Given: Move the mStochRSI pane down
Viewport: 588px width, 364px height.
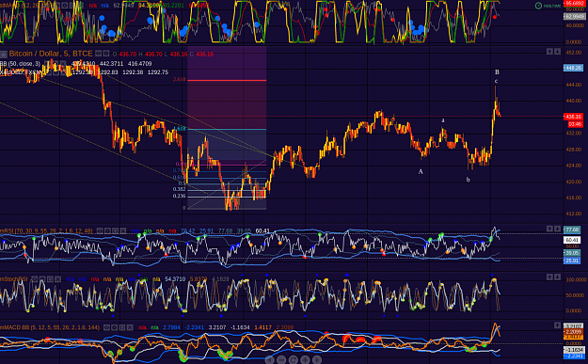Looking at the screenshot, I should coord(557,277).
